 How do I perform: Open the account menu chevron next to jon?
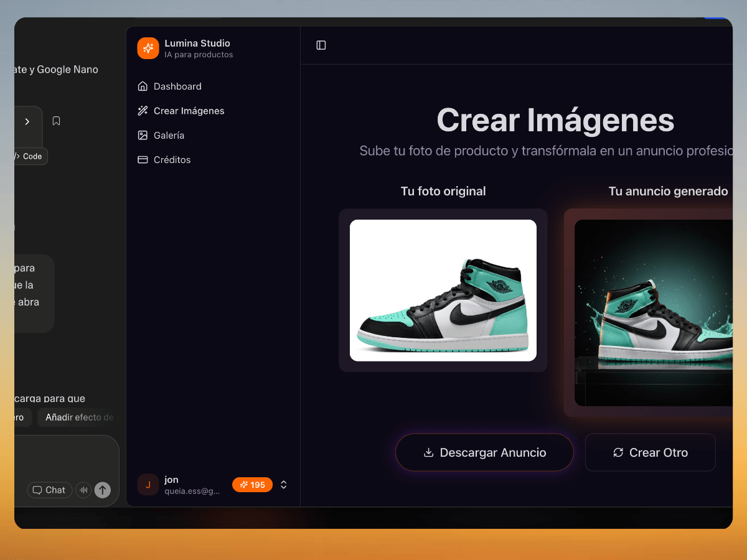283,484
